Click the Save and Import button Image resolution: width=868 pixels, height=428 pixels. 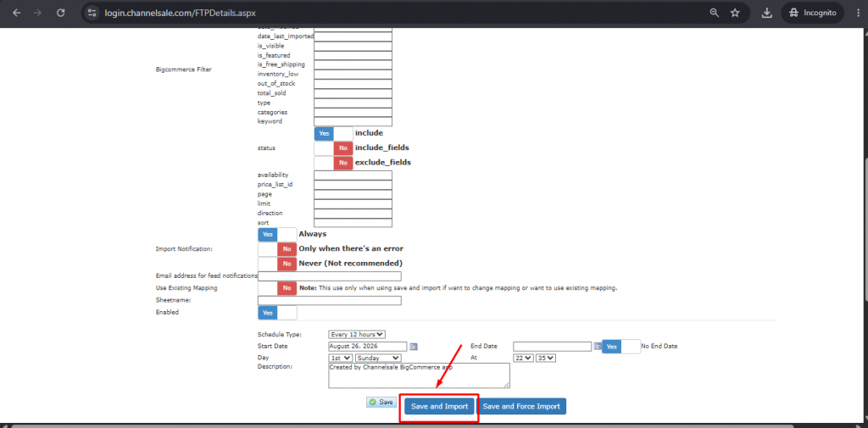tap(440, 407)
